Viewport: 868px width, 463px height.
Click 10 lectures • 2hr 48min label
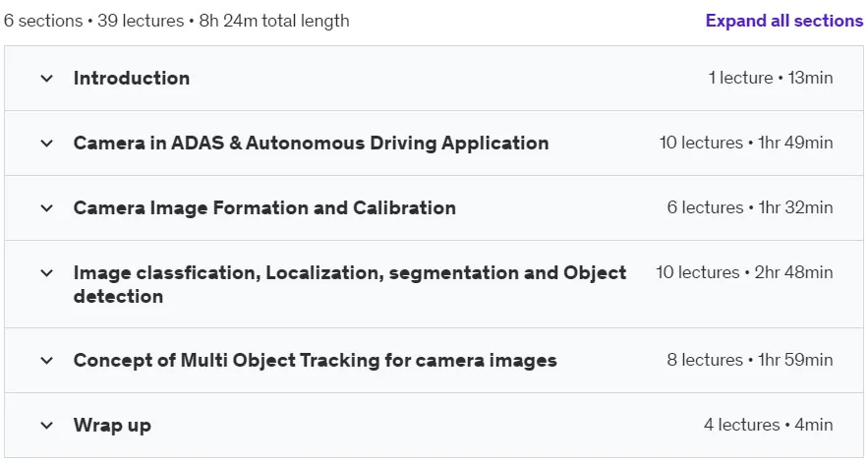[x=744, y=272]
